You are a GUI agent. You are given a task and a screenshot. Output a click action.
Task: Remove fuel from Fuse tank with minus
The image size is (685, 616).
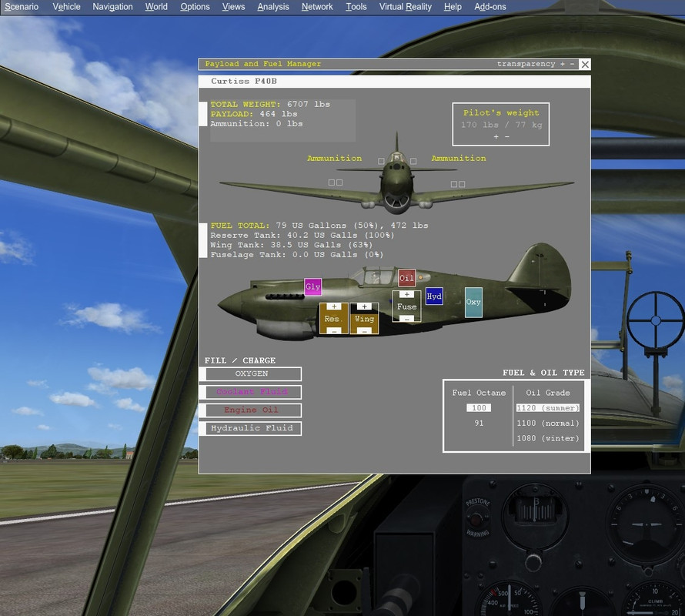(x=406, y=319)
